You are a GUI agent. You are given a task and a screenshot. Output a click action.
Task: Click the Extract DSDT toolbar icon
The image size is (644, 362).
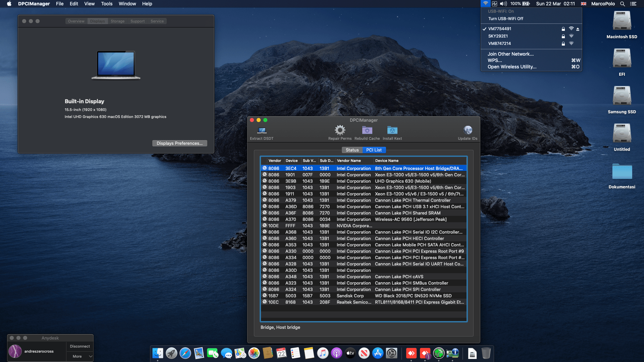[262, 130]
